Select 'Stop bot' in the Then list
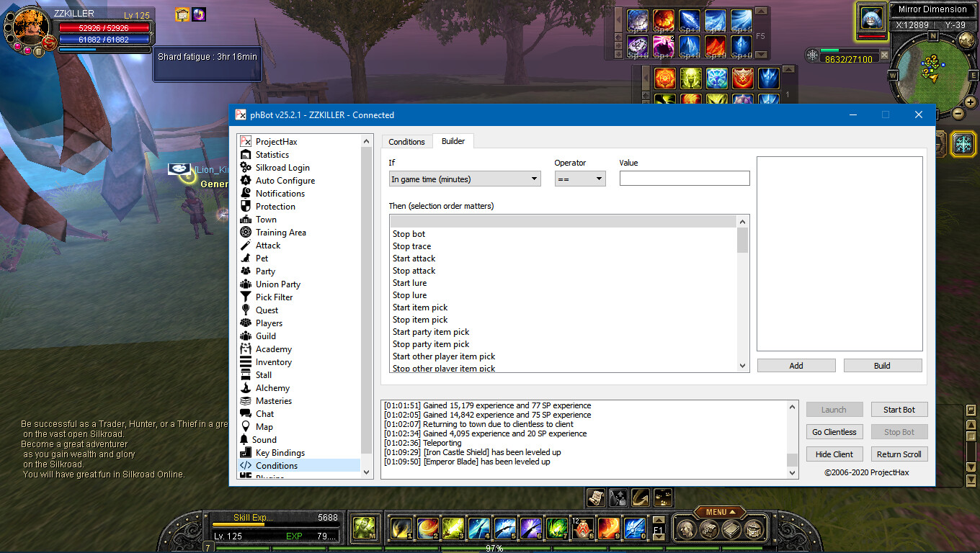 [409, 234]
